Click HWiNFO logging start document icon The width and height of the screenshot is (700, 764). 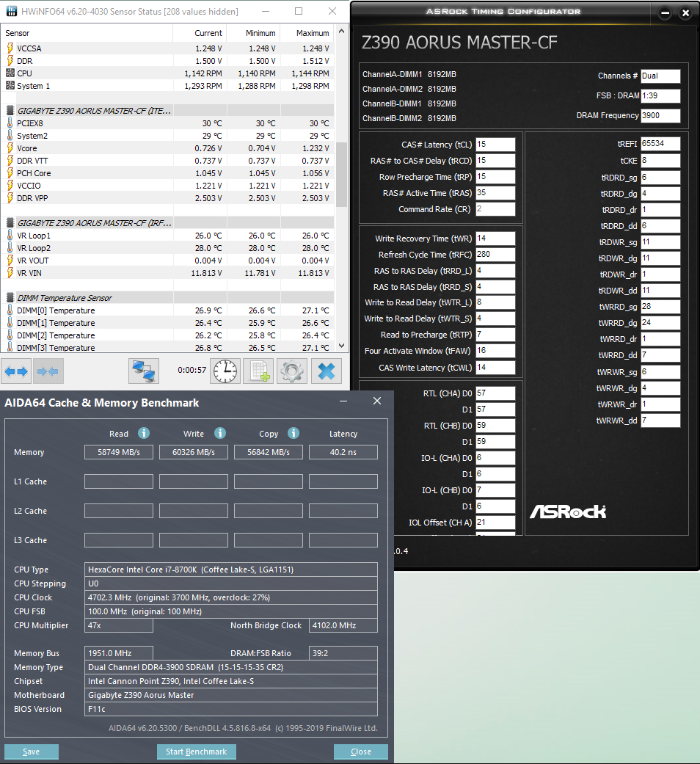(258, 371)
